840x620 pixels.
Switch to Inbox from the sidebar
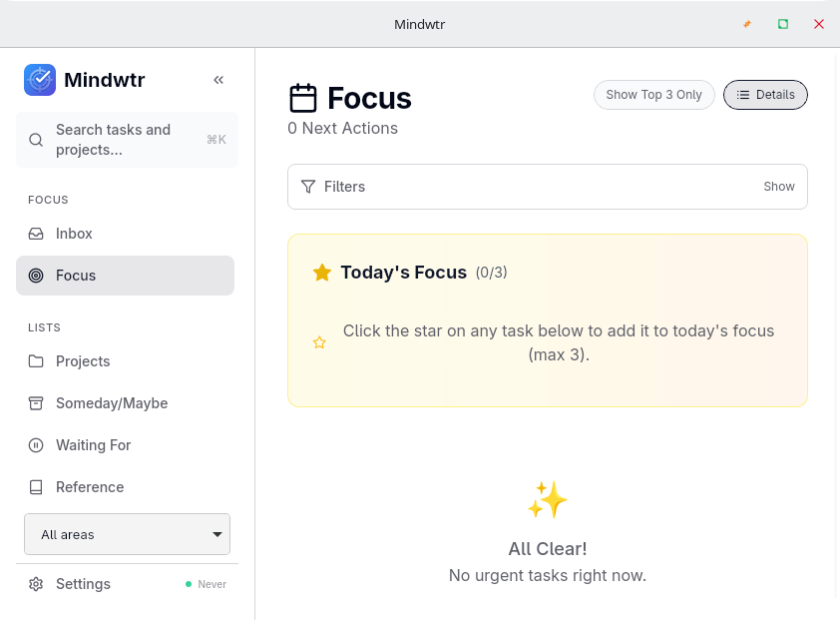pyautogui.click(x=74, y=233)
